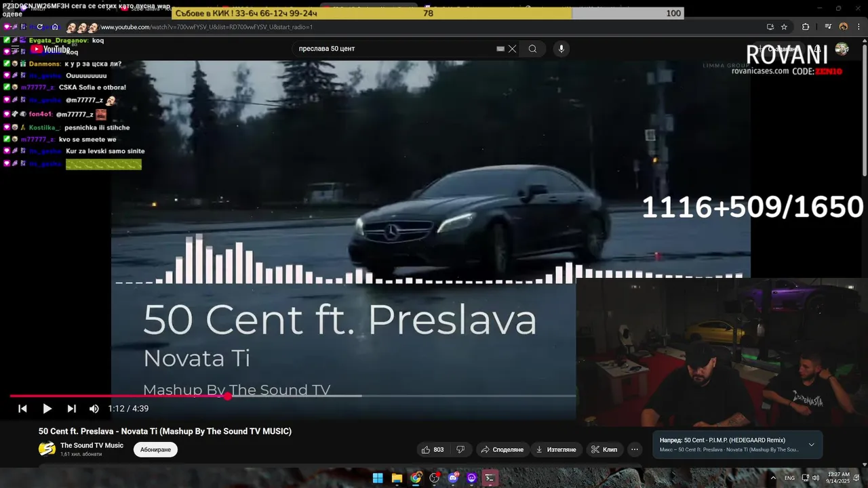Skip to the previous video in playlist
This screenshot has width=868, height=488.
(x=22, y=409)
